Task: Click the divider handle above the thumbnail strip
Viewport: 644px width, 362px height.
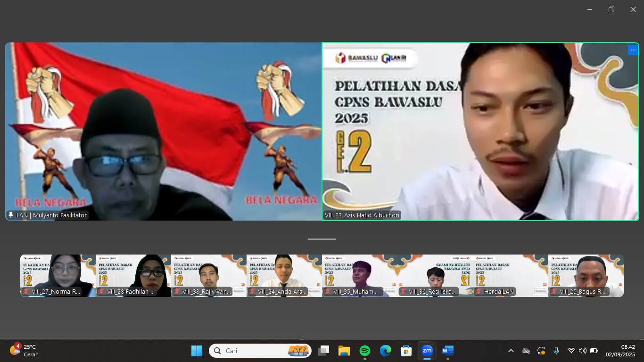Action: (322, 239)
